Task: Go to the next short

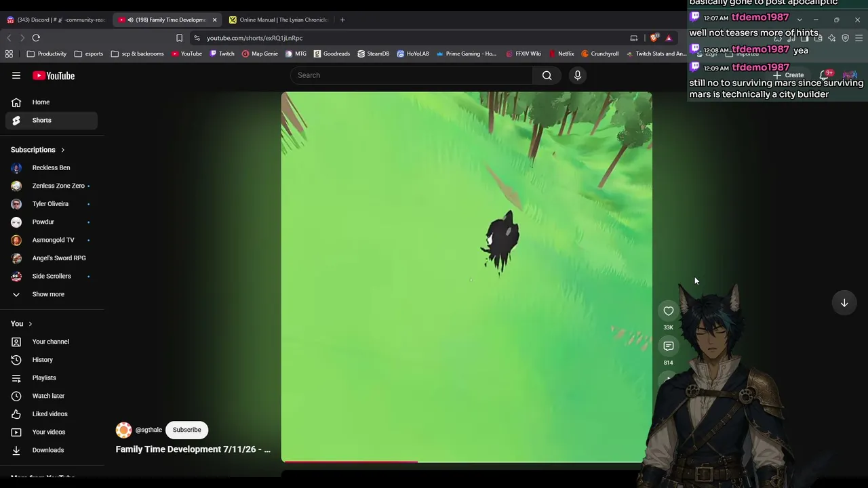Action: [x=844, y=303]
